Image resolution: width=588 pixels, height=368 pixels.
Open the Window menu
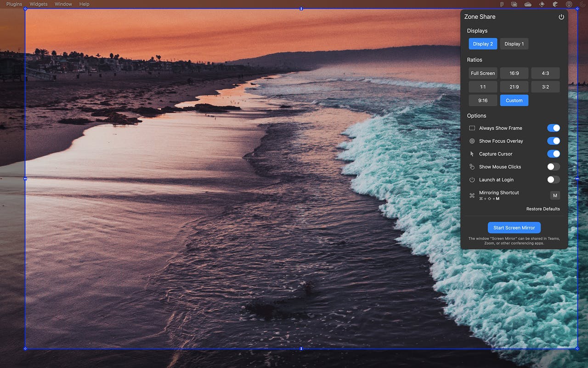[x=63, y=4]
